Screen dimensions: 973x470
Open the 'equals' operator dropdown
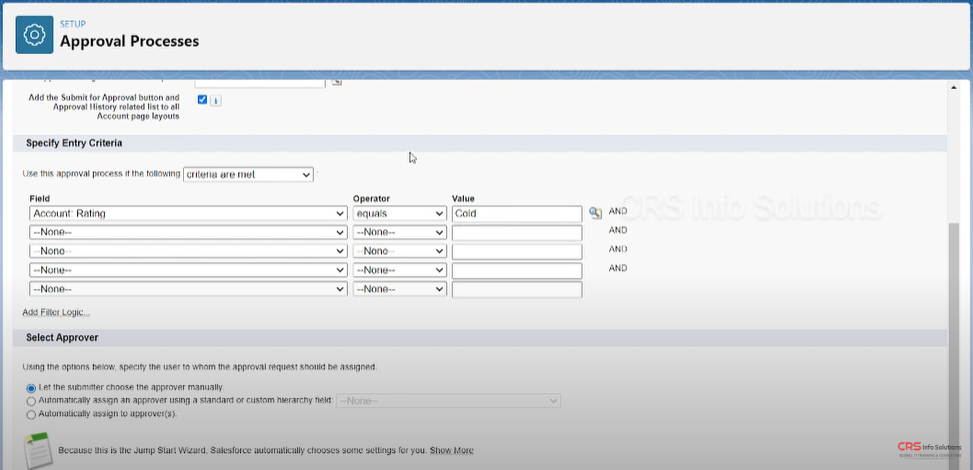[x=399, y=213]
